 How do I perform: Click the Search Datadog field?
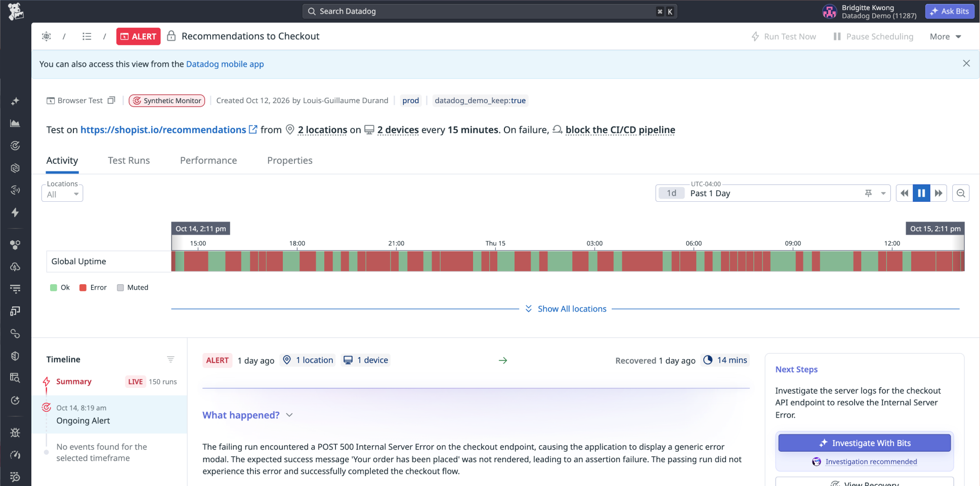click(490, 11)
